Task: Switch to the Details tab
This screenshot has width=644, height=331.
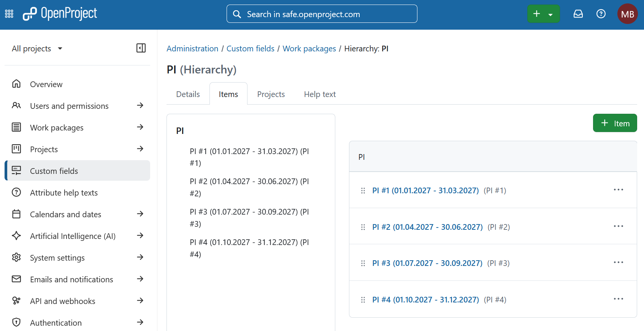Action: [188, 94]
